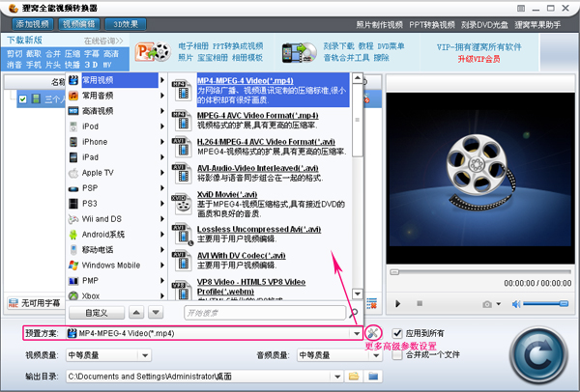Select the AVI-Audio-Video Interleaved icon

pyautogui.click(x=182, y=173)
